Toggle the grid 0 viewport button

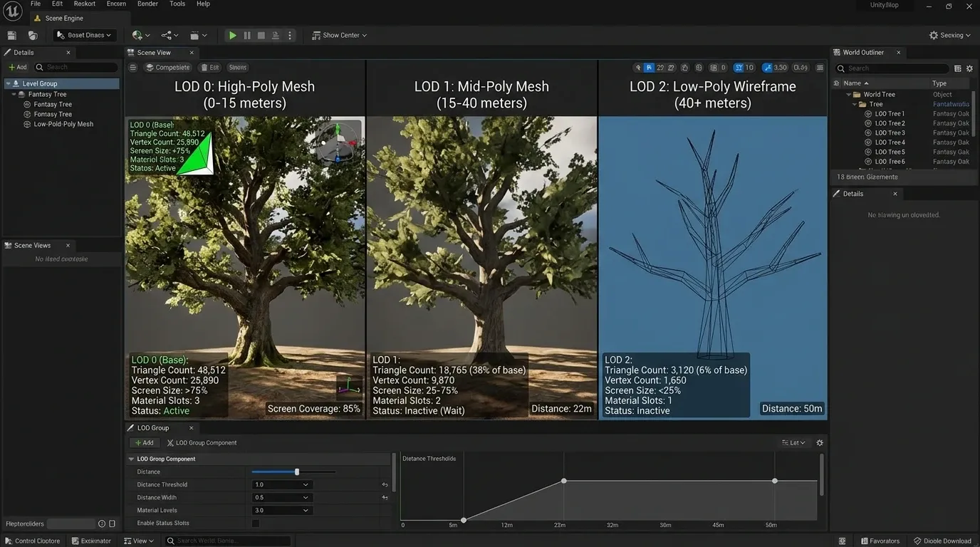(x=719, y=68)
